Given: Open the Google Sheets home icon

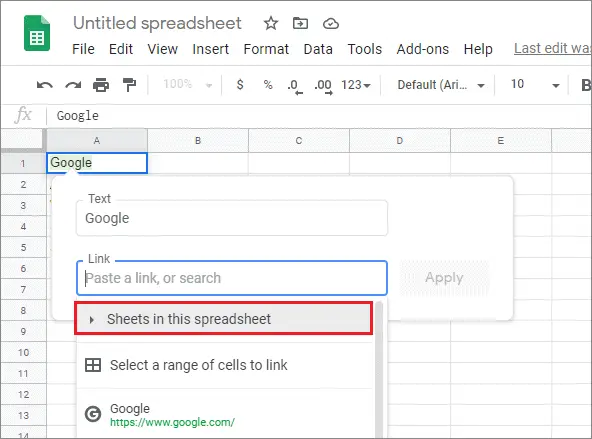Looking at the screenshot, I should (x=37, y=33).
